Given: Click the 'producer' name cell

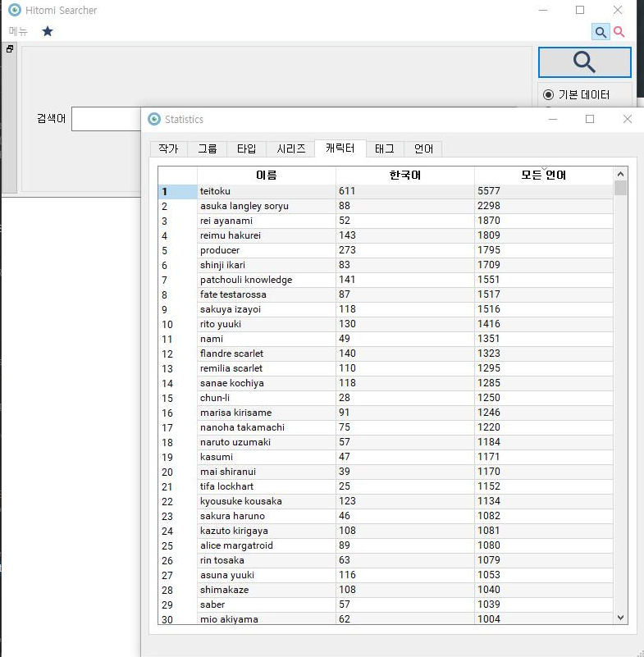Looking at the screenshot, I should (267, 250).
